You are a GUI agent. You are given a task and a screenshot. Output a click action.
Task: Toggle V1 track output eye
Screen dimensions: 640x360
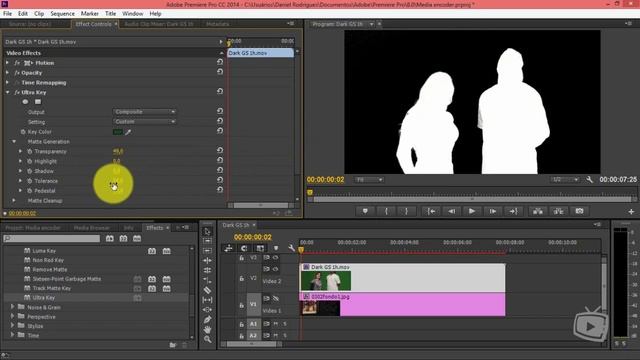(x=276, y=298)
